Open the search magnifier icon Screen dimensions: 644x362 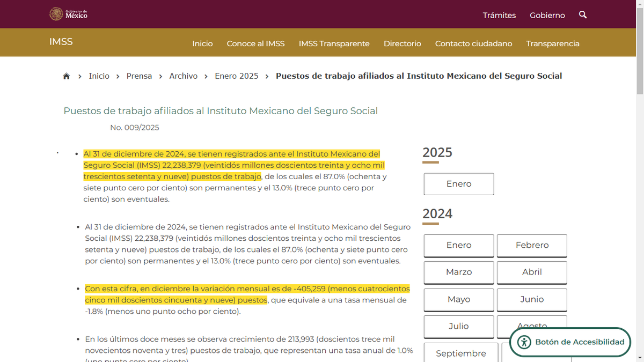click(x=583, y=14)
